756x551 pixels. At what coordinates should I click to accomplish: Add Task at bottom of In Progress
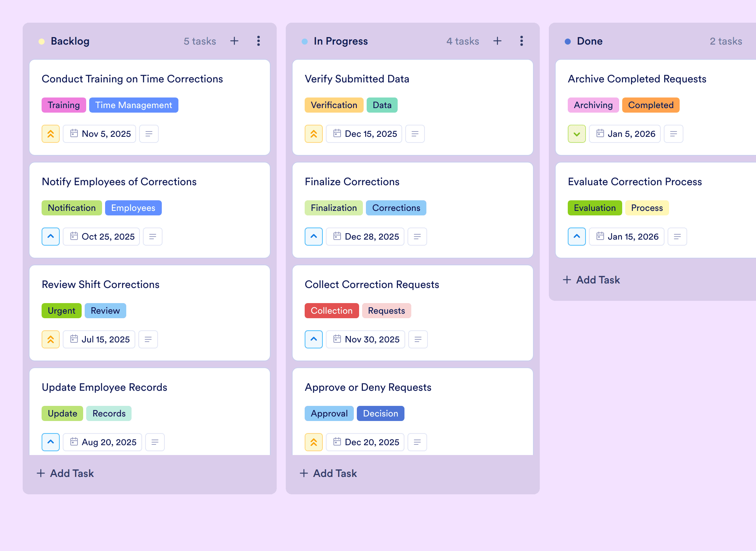pyautogui.click(x=328, y=473)
